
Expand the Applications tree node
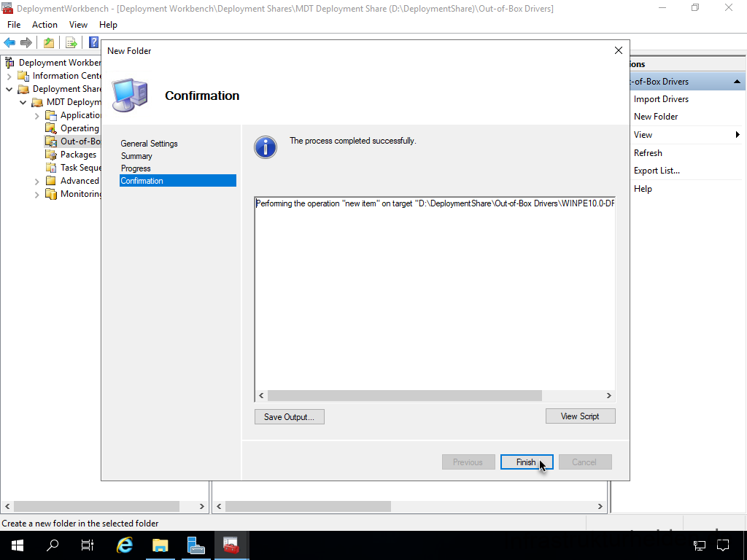pyautogui.click(x=37, y=116)
